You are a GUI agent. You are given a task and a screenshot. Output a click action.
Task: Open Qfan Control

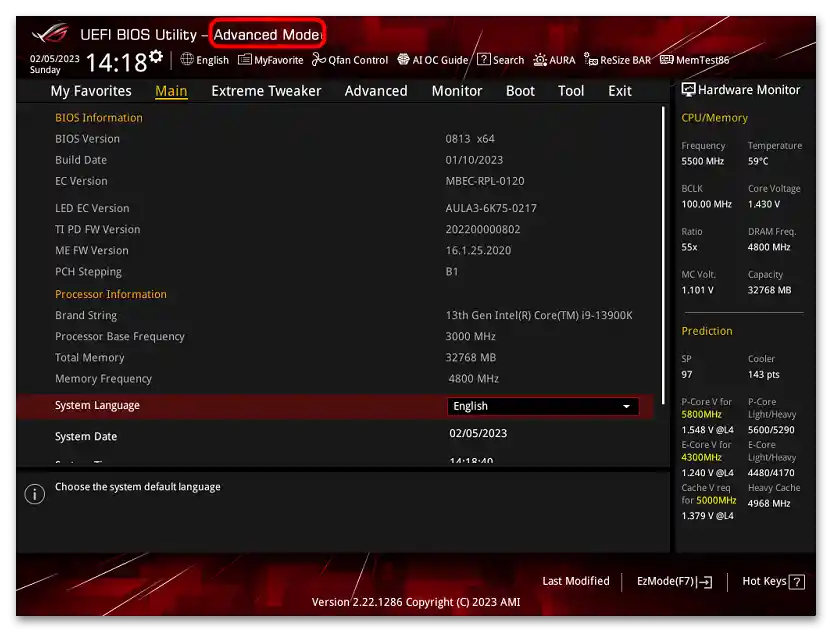pyautogui.click(x=349, y=60)
